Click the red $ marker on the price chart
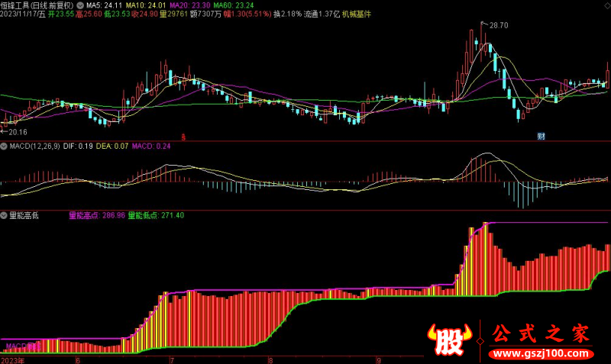This screenshot has width=611, height=364. tap(183, 137)
